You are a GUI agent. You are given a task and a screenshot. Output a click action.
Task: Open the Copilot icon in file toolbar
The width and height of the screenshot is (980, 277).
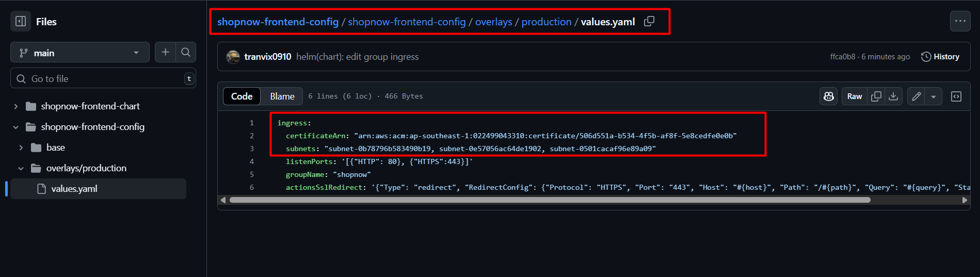pyautogui.click(x=829, y=96)
